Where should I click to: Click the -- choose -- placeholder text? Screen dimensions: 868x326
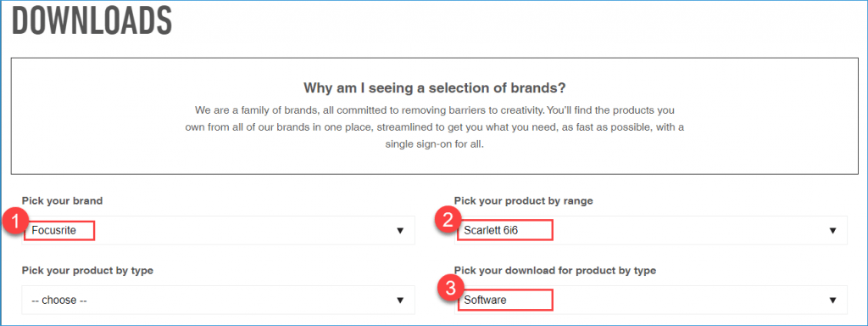tap(59, 300)
